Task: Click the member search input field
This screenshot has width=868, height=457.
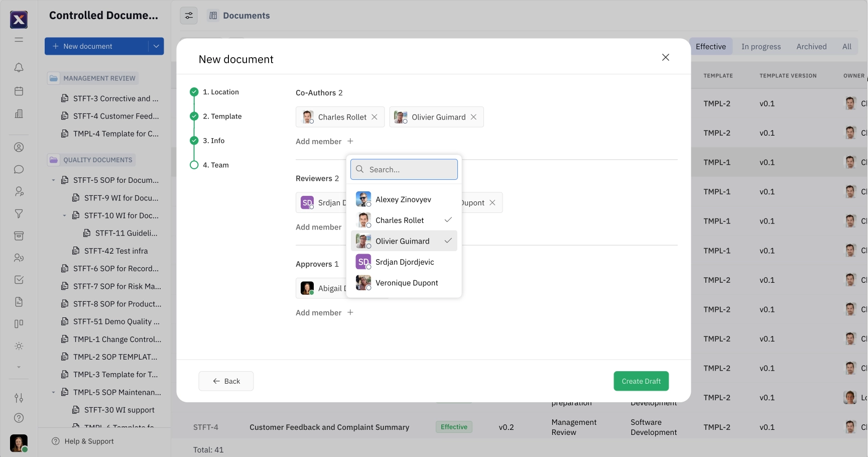Action: click(404, 169)
